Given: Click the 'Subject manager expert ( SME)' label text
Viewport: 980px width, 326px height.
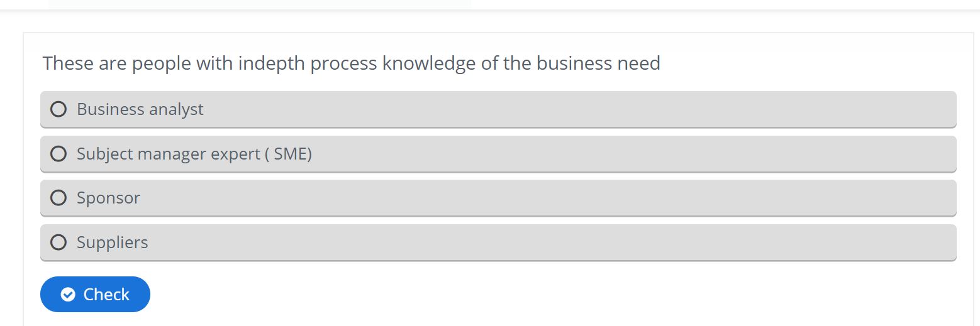Looking at the screenshot, I should point(194,154).
